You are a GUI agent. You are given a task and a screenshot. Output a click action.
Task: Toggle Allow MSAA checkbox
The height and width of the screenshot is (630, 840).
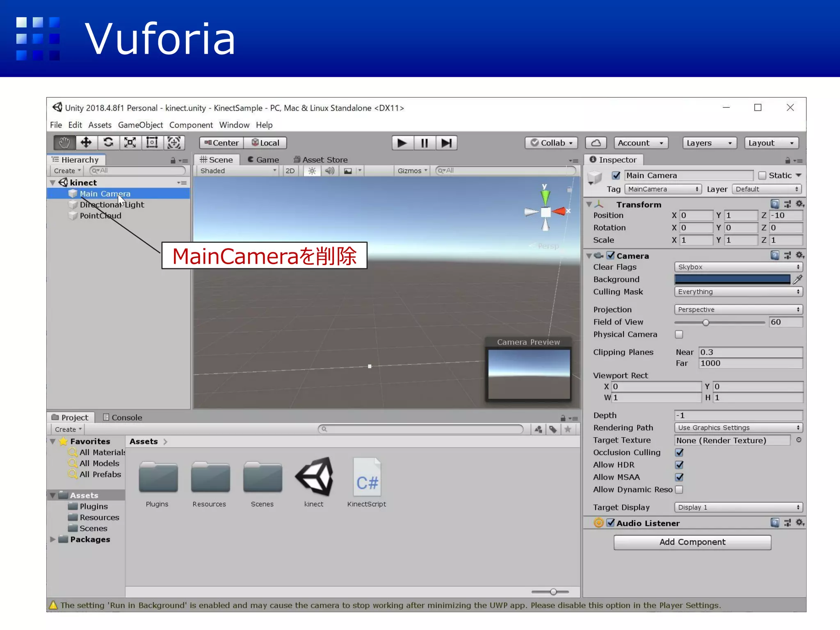click(679, 477)
